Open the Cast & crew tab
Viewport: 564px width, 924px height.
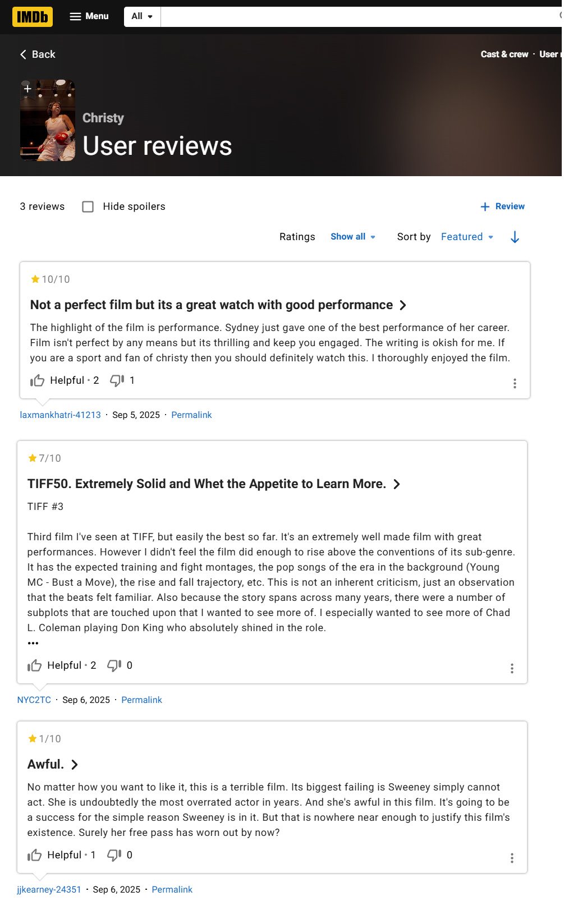pyautogui.click(x=504, y=54)
